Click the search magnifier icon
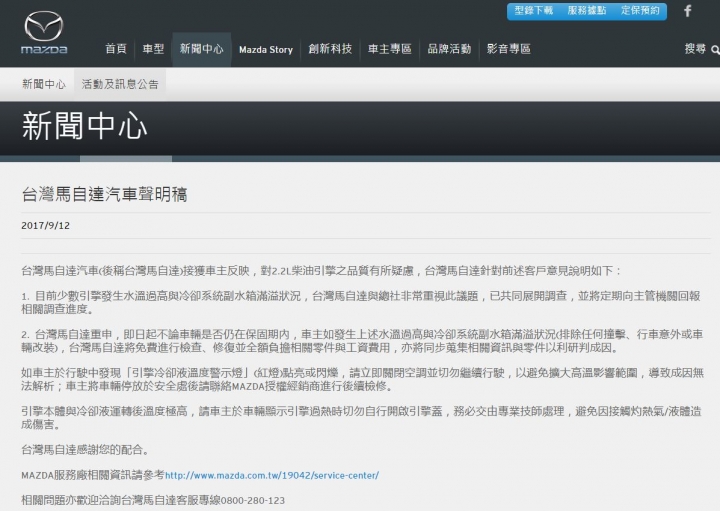The width and height of the screenshot is (720, 511). (715, 50)
